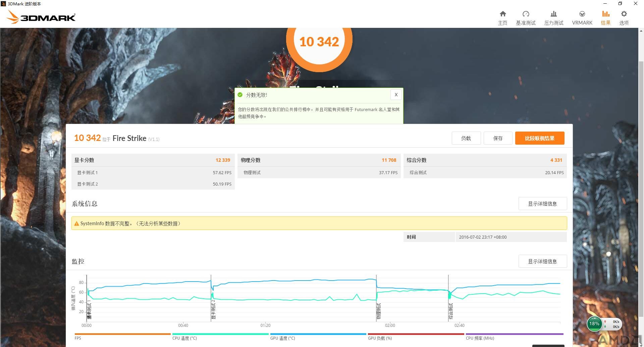Click the vertical scrollbar thumb
The image size is (644, 347).
[641, 189]
